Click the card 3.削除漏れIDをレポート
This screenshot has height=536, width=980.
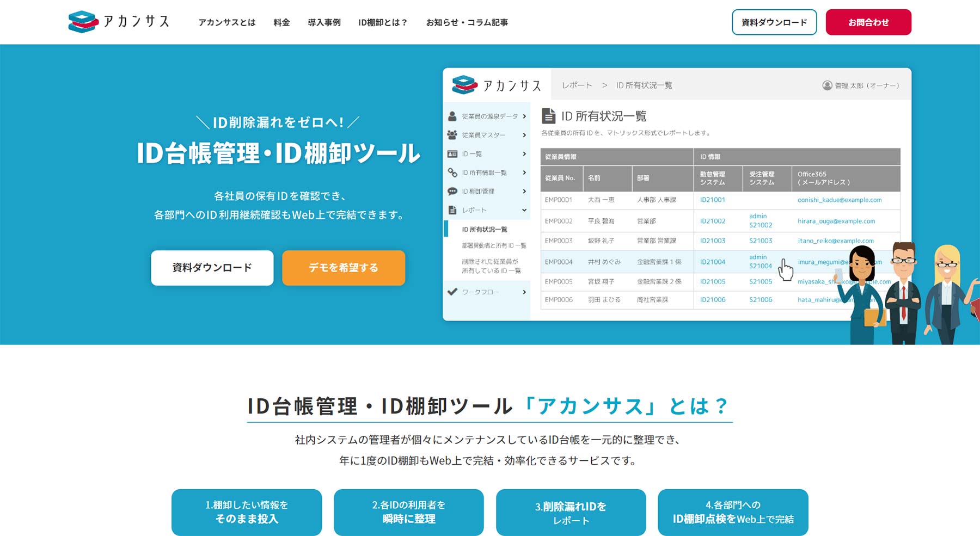(x=571, y=512)
